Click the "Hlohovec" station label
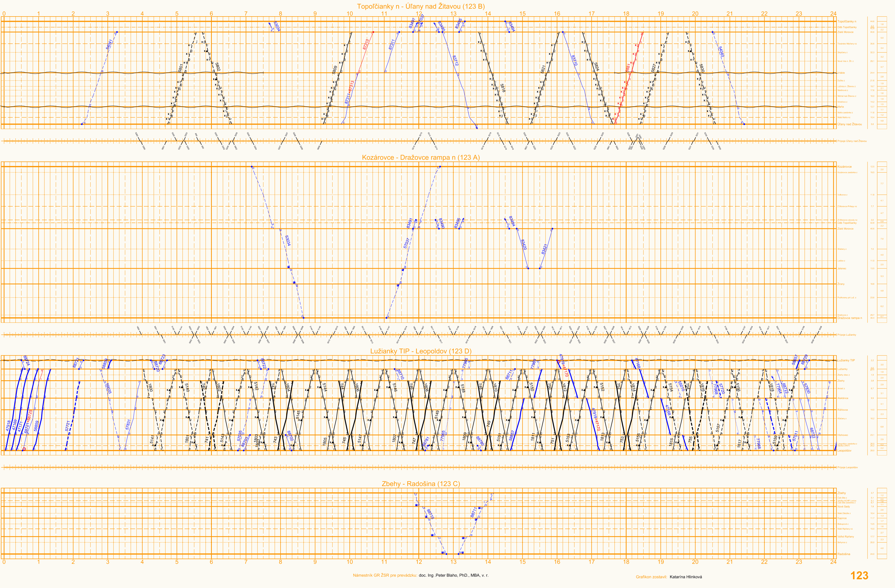Image resolution: width=895 pixels, height=588 pixels. click(x=843, y=435)
